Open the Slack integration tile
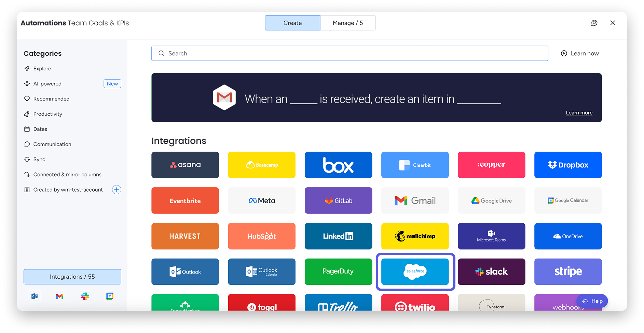This screenshot has height=333, width=644. [491, 272]
